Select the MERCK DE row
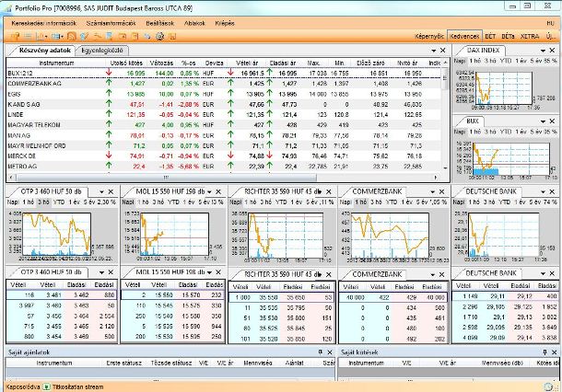The width and height of the screenshot is (562, 392). pos(225,156)
